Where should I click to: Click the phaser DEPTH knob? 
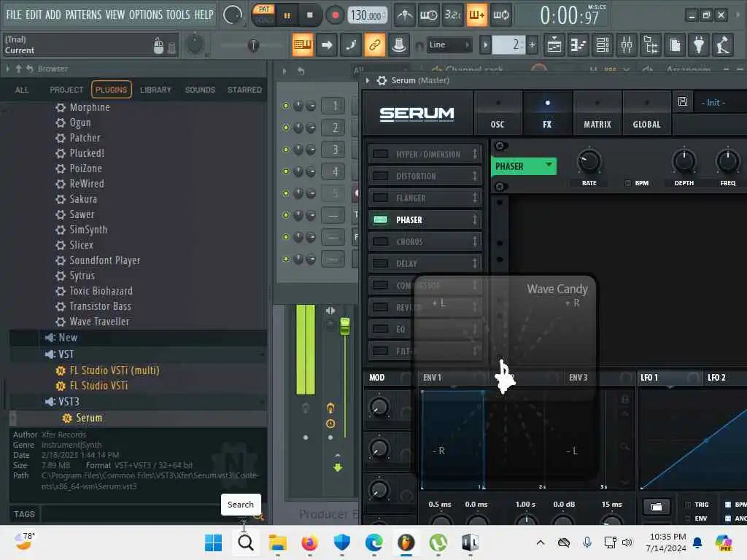684,161
